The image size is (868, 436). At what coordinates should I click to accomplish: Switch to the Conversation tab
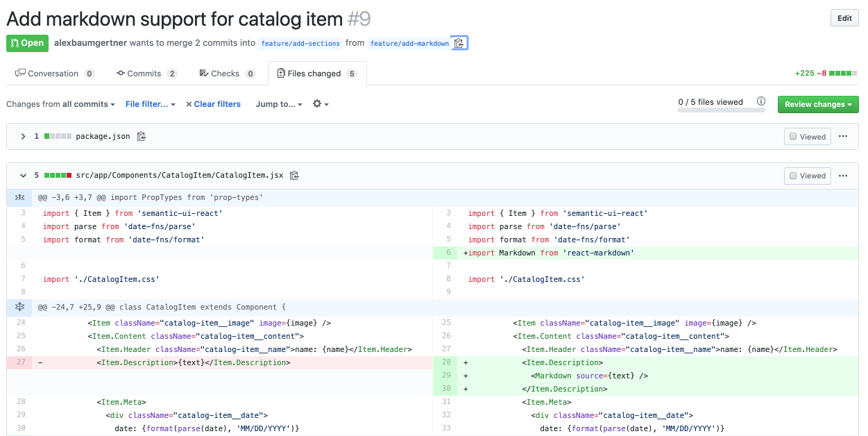coord(53,74)
